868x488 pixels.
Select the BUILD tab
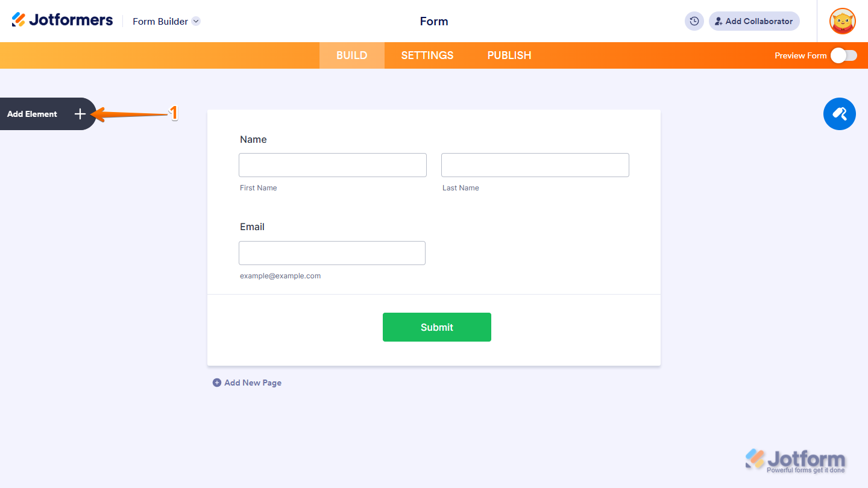[x=351, y=55]
